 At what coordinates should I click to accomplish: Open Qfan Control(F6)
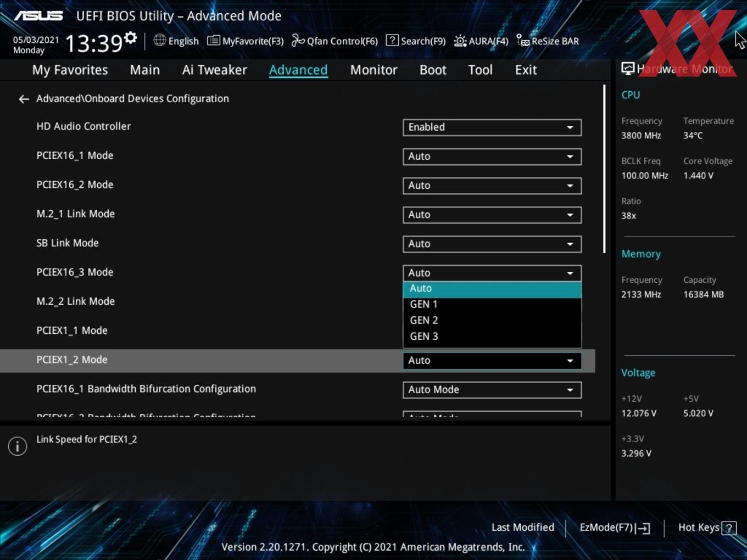335,41
